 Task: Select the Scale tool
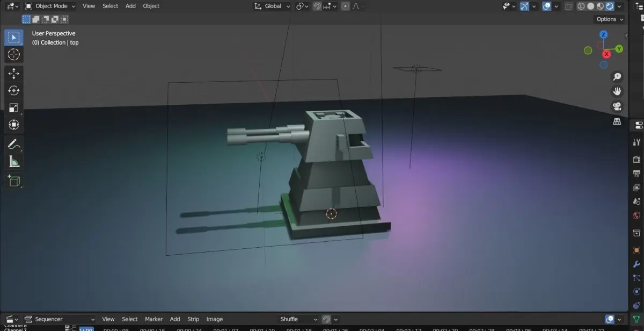(13, 107)
